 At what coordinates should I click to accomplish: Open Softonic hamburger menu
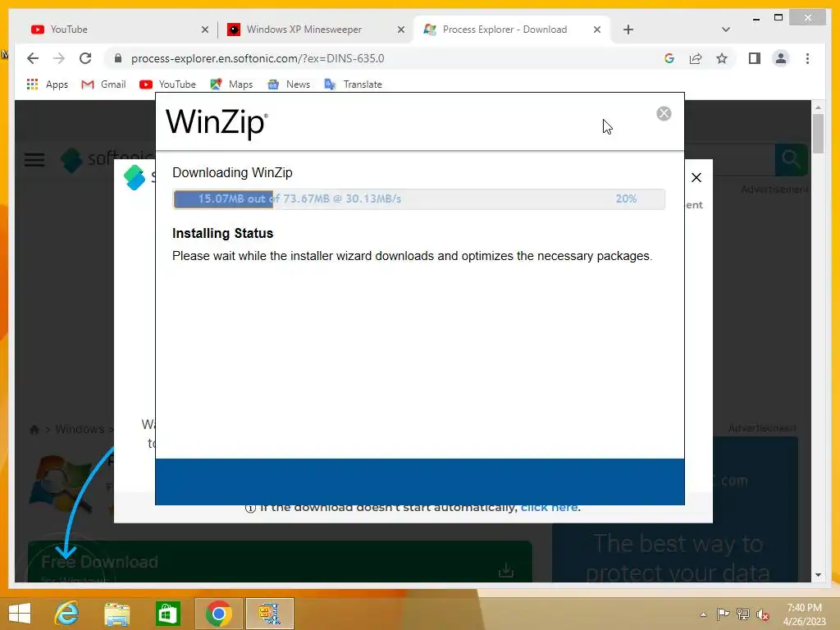tap(34, 160)
